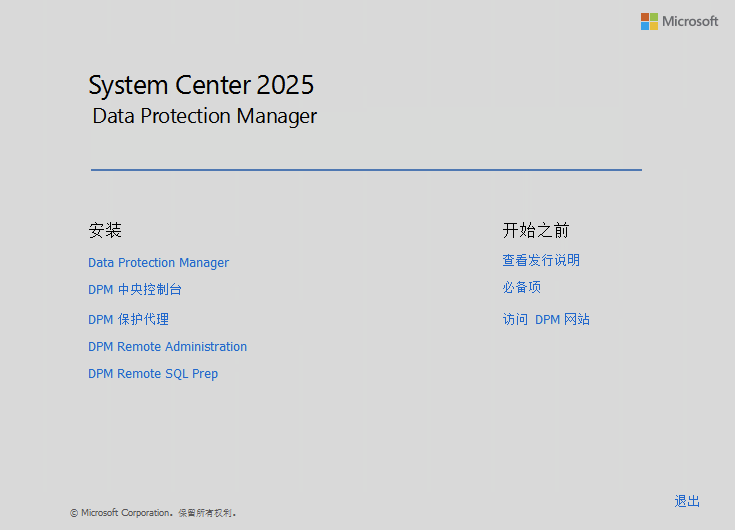The image size is (735, 530).
Task: View the 查看发行说明 release notes
Action: [x=541, y=260]
